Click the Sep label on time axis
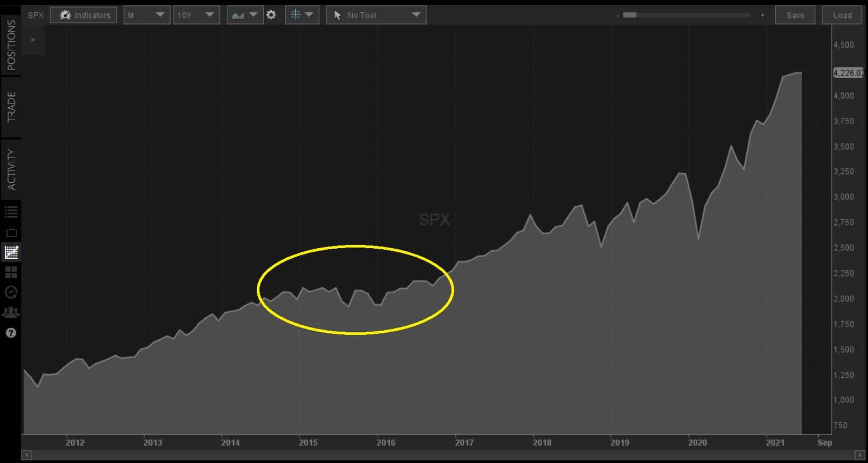Screen dimensions: 868x463 [x=825, y=443]
